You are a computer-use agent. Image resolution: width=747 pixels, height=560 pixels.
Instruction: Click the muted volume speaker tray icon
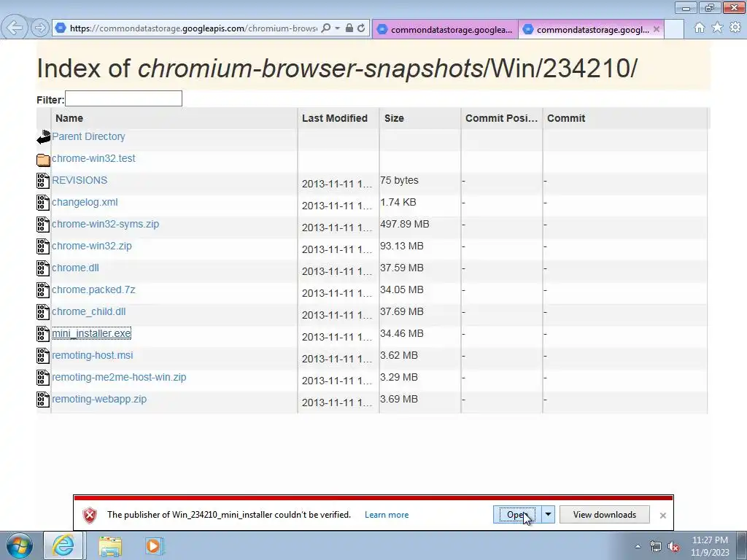(673, 547)
